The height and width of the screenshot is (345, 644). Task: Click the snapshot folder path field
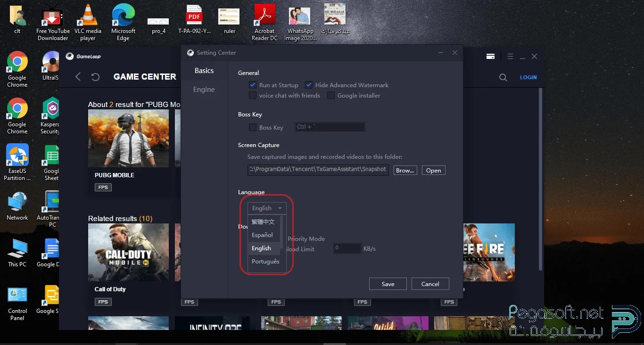(x=318, y=170)
